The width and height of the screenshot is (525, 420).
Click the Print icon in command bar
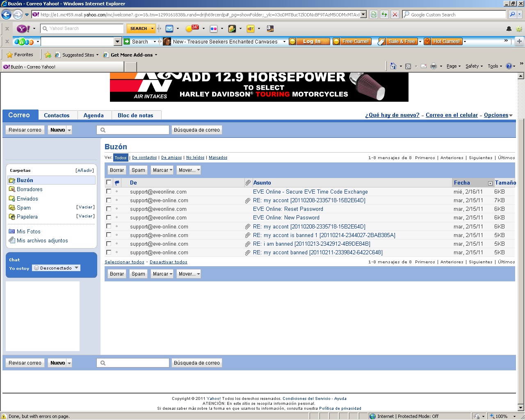pos(434,66)
